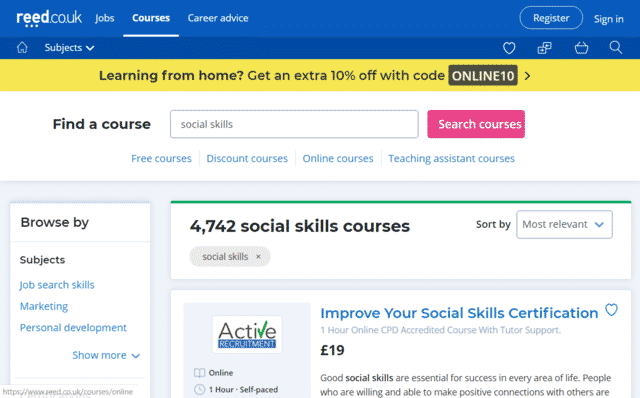Open the Sort by Most relevant dropdown
This screenshot has width=640, height=398.
pyautogui.click(x=564, y=225)
